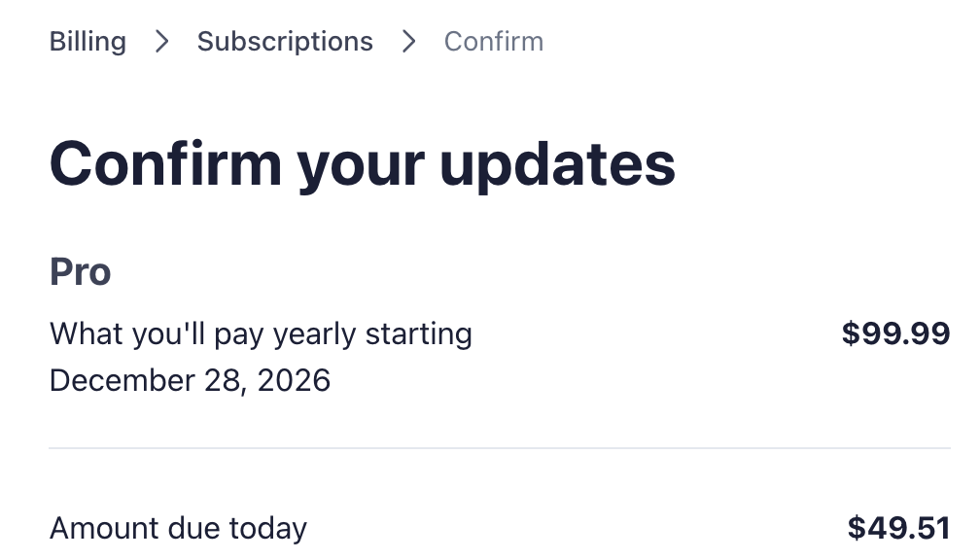Go to the Billing breadcrumb link

point(87,42)
